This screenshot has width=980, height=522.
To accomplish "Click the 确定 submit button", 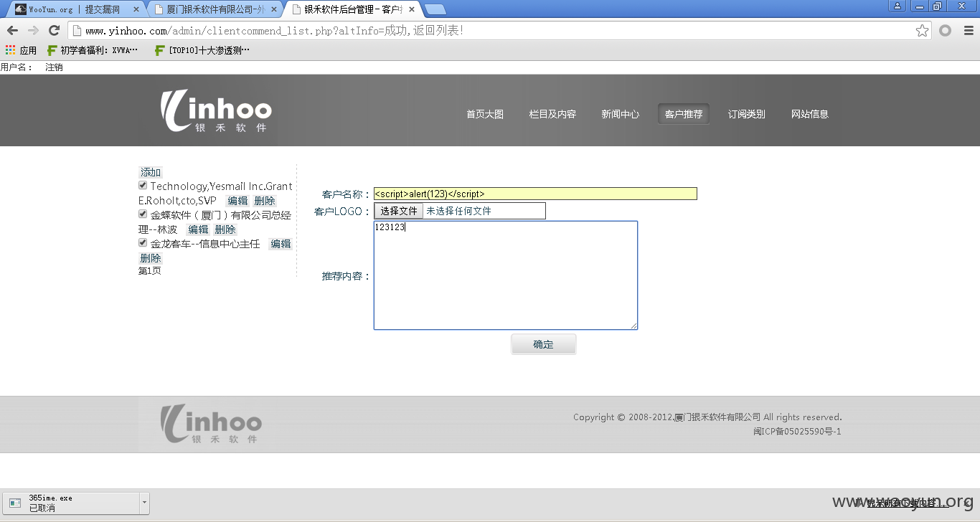I will pyautogui.click(x=543, y=344).
